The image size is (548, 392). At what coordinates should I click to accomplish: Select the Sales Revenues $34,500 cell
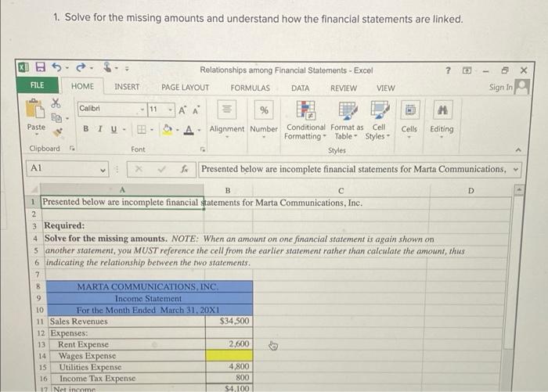coord(229,321)
